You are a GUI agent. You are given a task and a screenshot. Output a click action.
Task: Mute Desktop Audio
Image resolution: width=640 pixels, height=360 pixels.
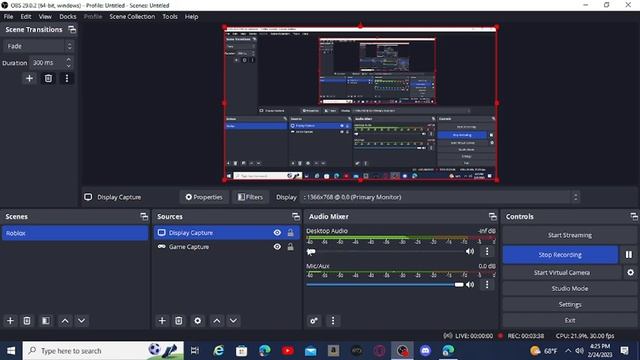click(470, 251)
